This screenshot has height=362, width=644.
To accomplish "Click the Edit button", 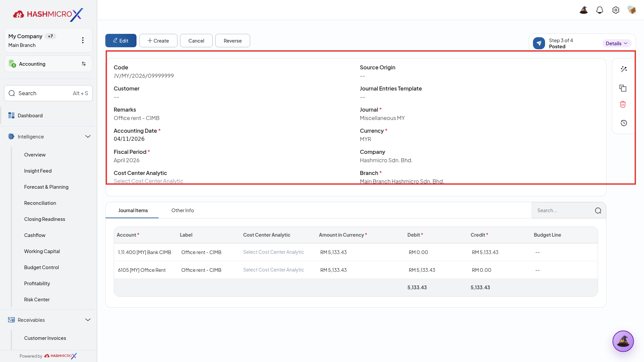I will pyautogui.click(x=121, y=41).
